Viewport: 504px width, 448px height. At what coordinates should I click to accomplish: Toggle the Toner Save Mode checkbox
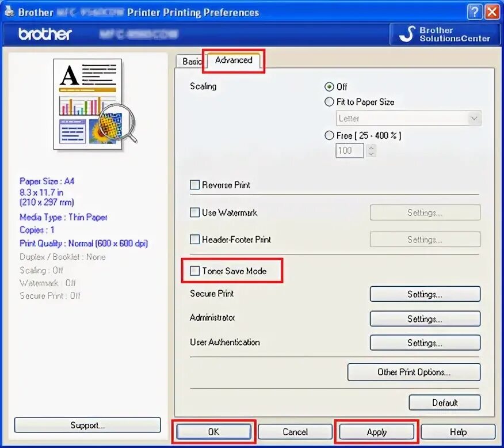[195, 271]
